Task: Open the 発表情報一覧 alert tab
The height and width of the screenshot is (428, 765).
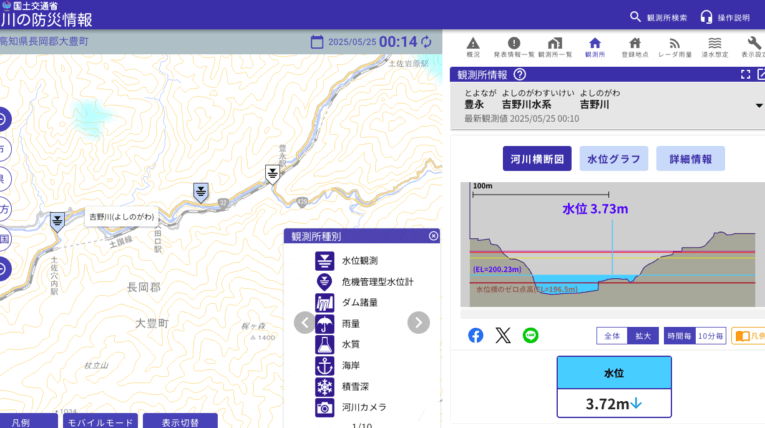Action: click(x=514, y=47)
